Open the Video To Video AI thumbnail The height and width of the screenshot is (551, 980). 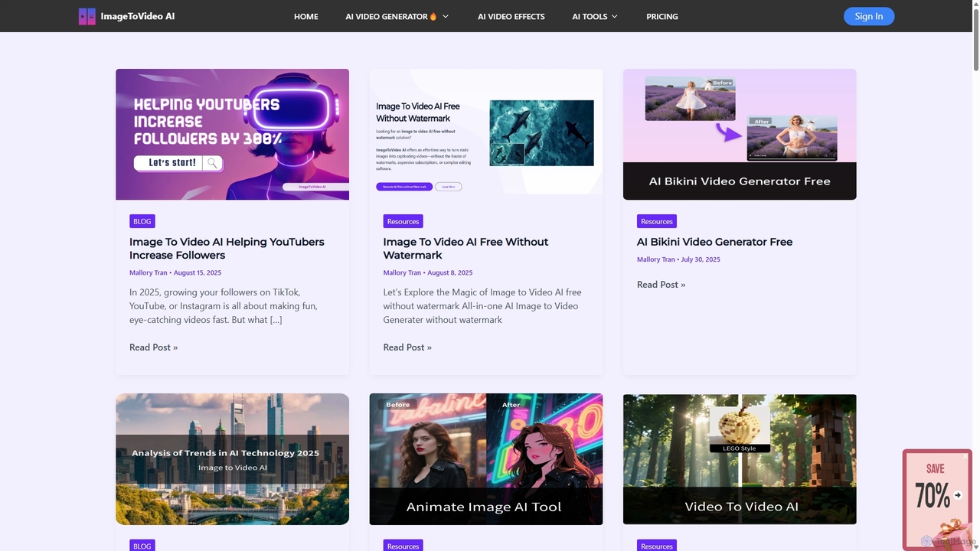[x=740, y=459]
